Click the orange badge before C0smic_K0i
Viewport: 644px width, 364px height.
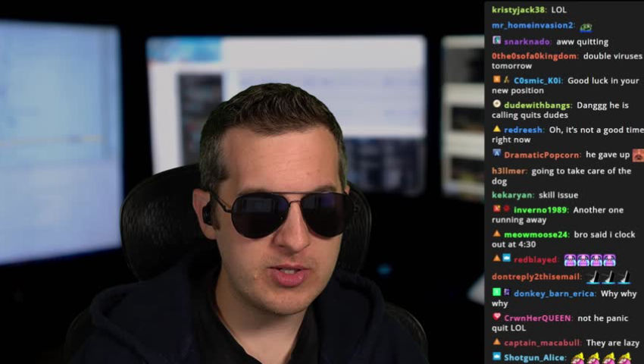(x=496, y=80)
